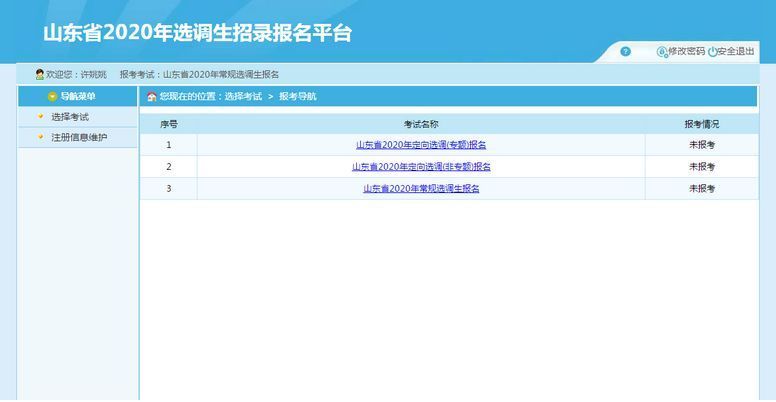Click the bullet icon beside 注册信息维护
The width and height of the screenshot is (776, 402).
pyautogui.click(x=41, y=137)
